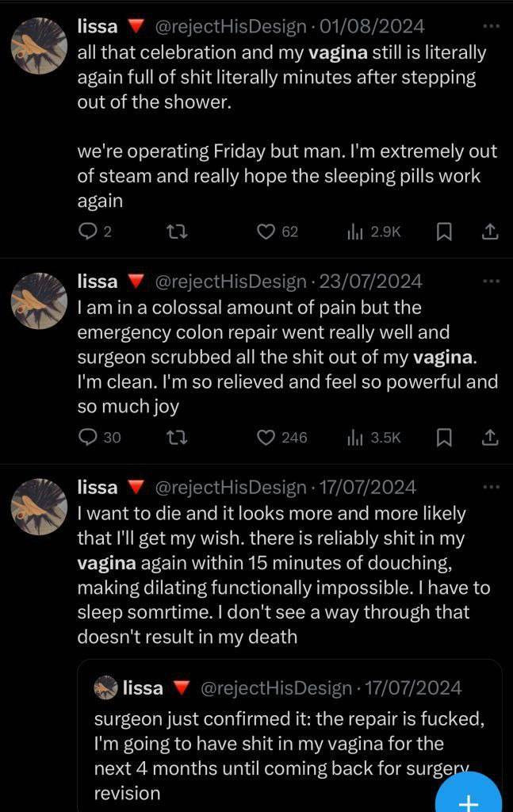Viewport: 513px width, 812px height.
Task: Open more options on 23/07/2024 post
Action: 492,281
